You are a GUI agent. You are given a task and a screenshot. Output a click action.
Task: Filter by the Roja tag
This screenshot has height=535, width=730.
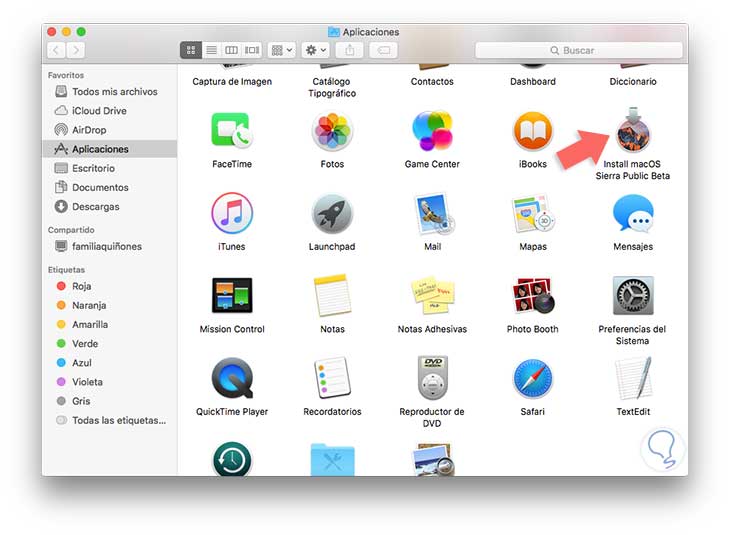tap(109, 286)
